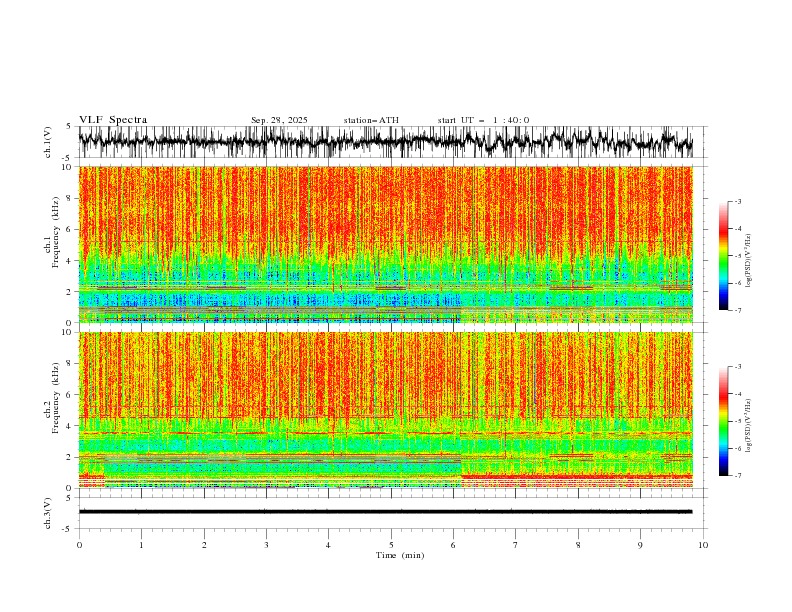Click time axis tick label '10'
This screenshot has height=612, width=792.
703,545
